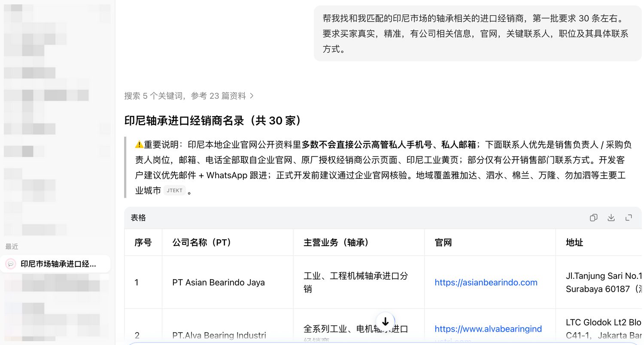Viewport: 644px width, 345px height.
Task: Click the 地址 column header
Action: 600,243
